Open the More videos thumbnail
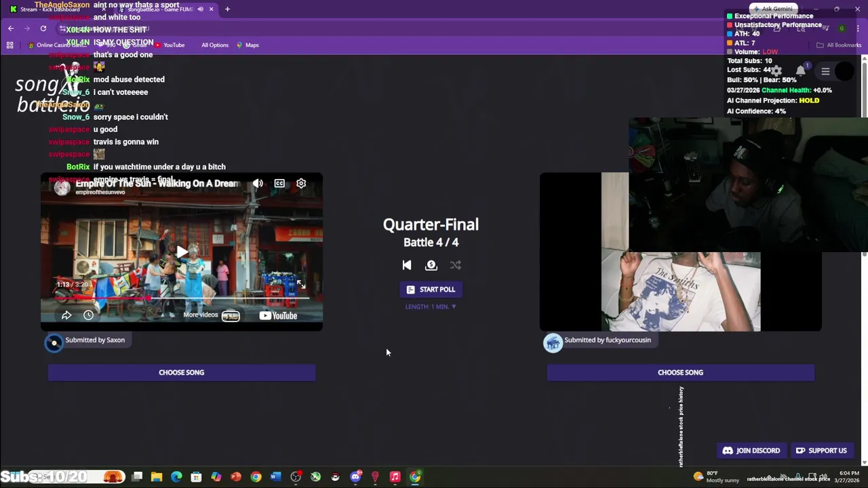Screen dimensions: 868x488 [x=231, y=315]
